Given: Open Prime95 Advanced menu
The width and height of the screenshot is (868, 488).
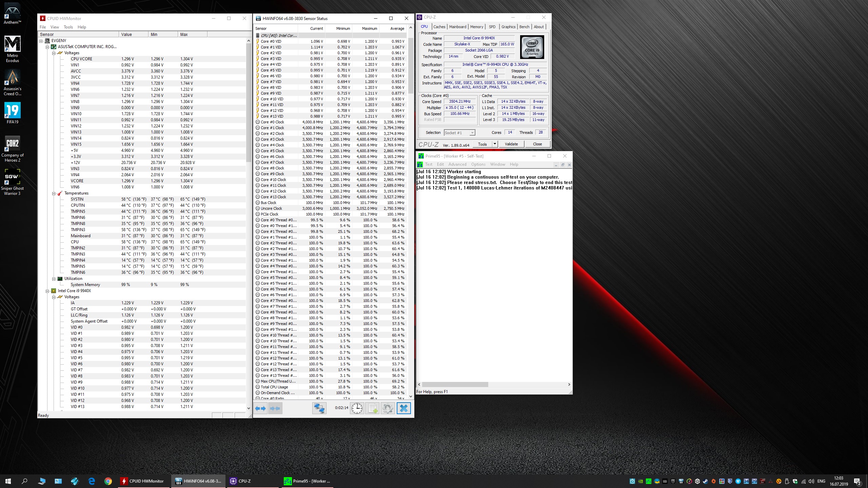Looking at the screenshot, I should (457, 164).
